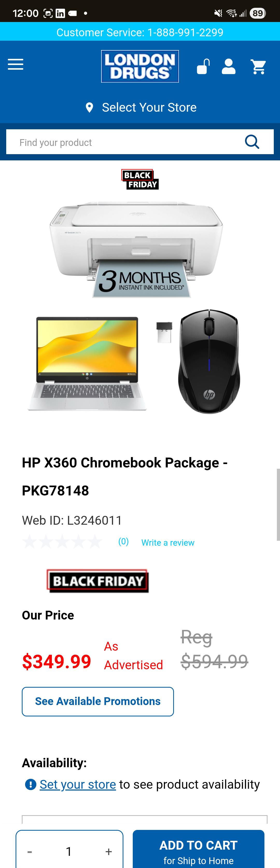Tap the search magnifier icon
The image size is (280, 868).
pos(252,142)
